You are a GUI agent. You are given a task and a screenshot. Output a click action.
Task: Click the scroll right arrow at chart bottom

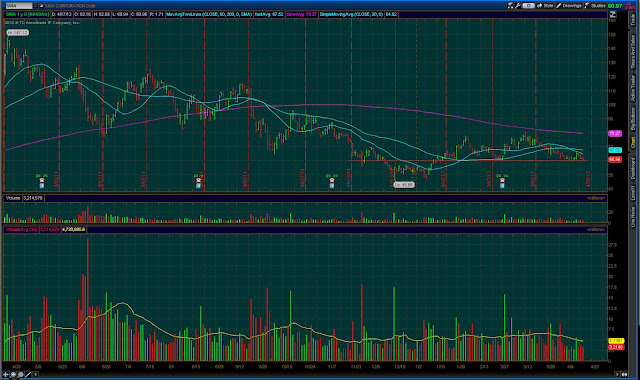(617, 374)
